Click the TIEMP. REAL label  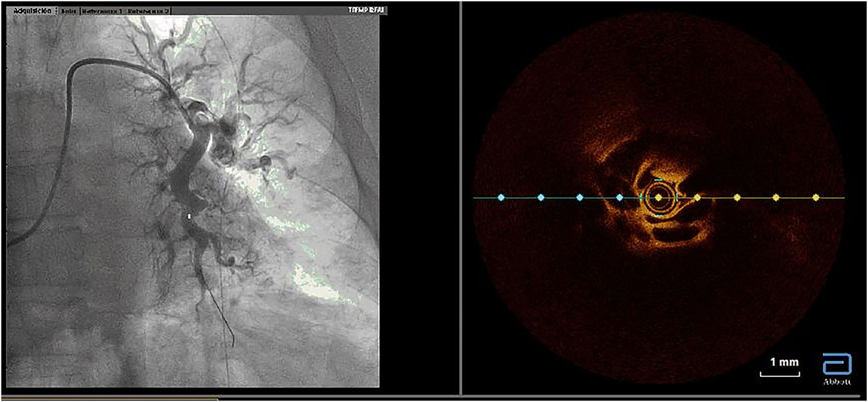coord(367,10)
